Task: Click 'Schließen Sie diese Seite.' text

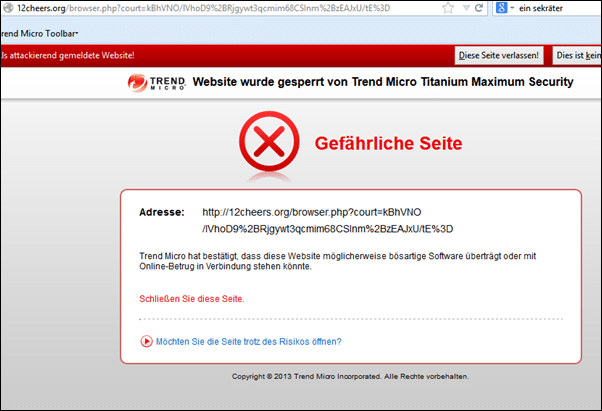Action: tap(192, 299)
